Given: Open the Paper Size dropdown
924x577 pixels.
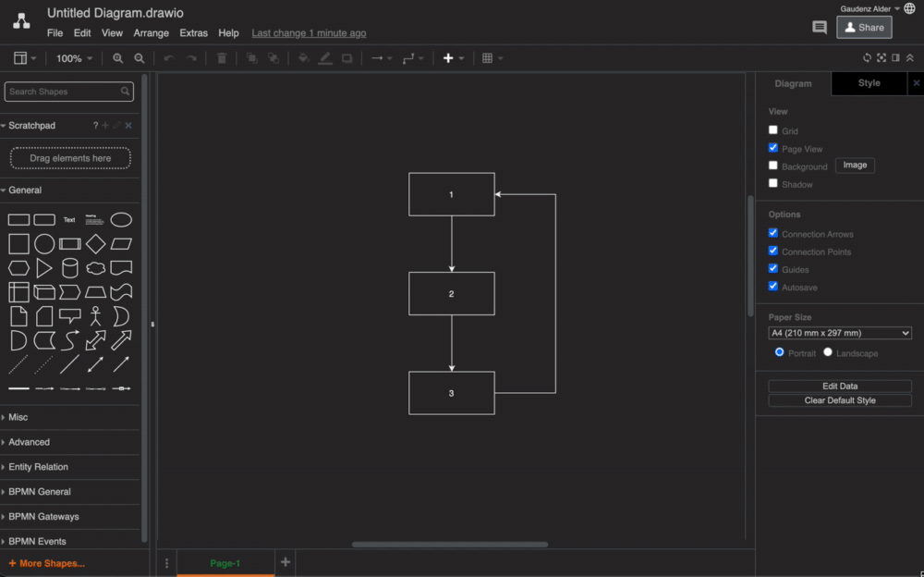Looking at the screenshot, I should coord(839,332).
